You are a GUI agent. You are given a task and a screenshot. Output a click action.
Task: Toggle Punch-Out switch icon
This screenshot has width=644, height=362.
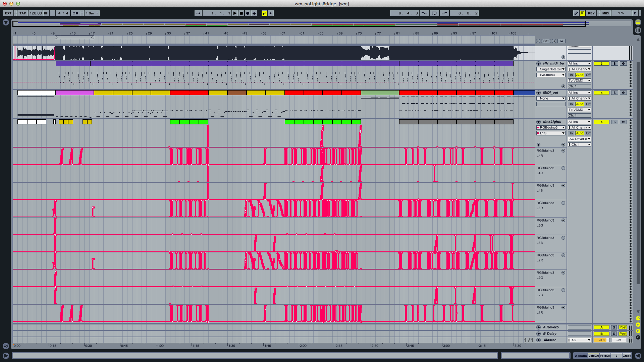(444, 13)
